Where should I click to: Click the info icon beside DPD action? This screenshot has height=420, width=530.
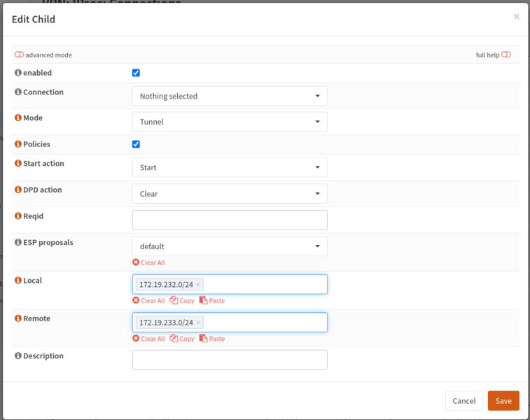coord(18,190)
